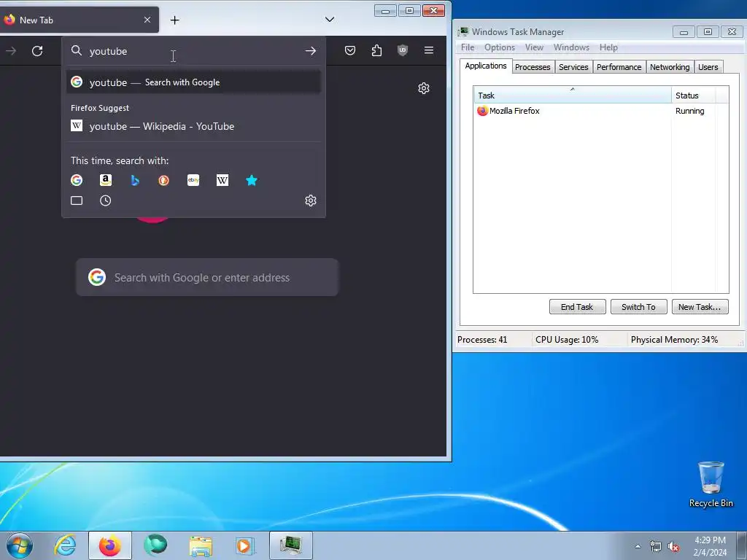
Task: Open the Extensions puzzle icon
Action: click(376, 50)
